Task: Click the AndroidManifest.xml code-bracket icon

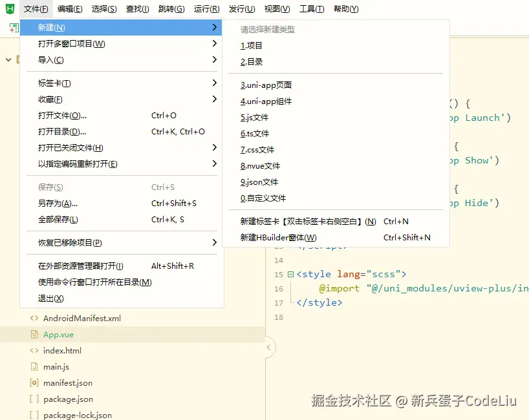Action: [34, 318]
